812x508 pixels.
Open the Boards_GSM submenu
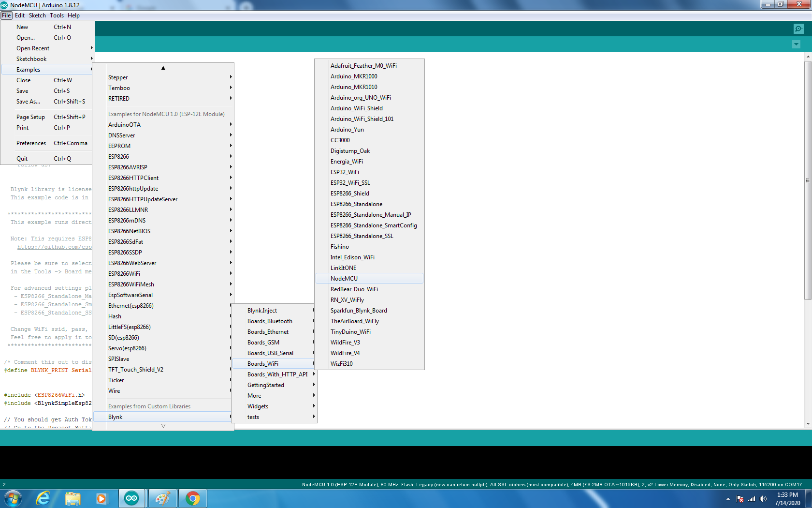(275, 343)
